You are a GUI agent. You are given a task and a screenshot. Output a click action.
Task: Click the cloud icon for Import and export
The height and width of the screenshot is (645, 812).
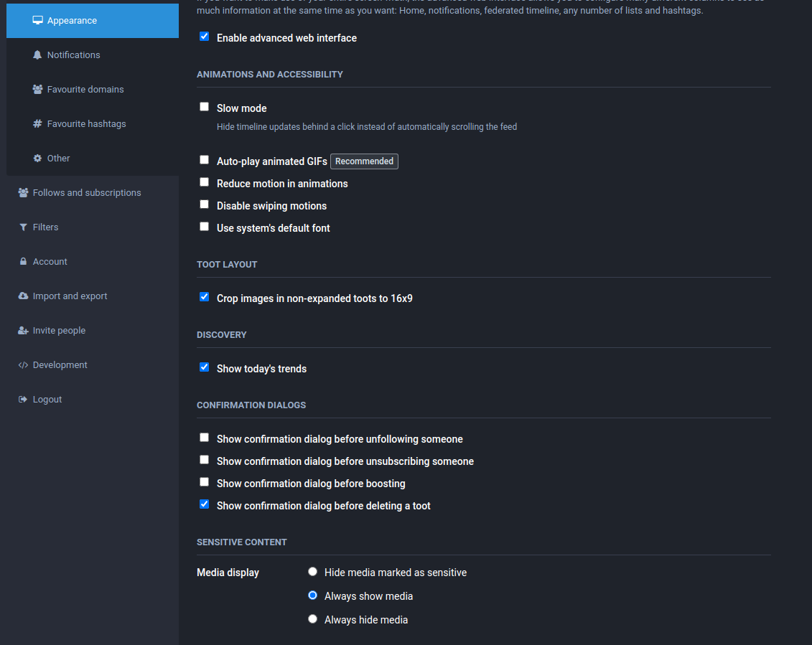tap(23, 296)
